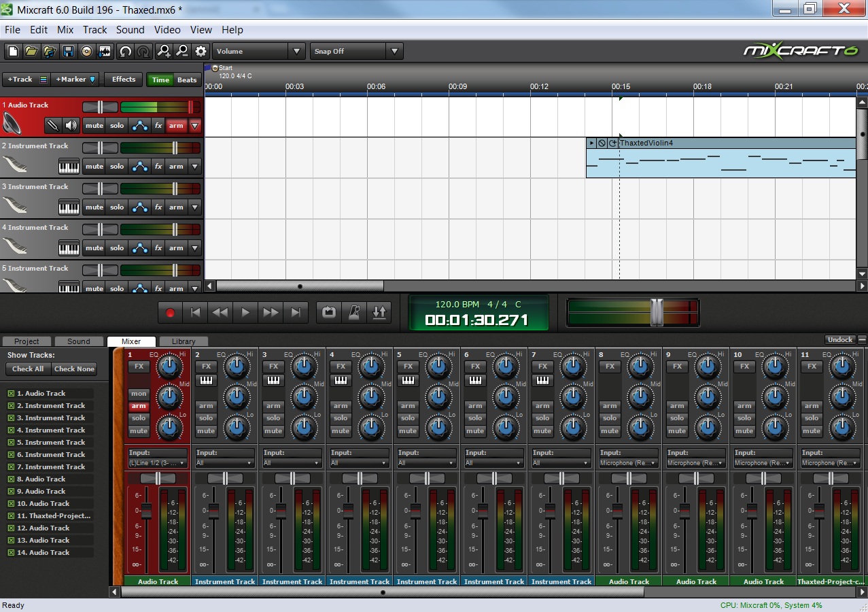Open the Sound menu
Screen dimensions: 868x612
pos(130,30)
